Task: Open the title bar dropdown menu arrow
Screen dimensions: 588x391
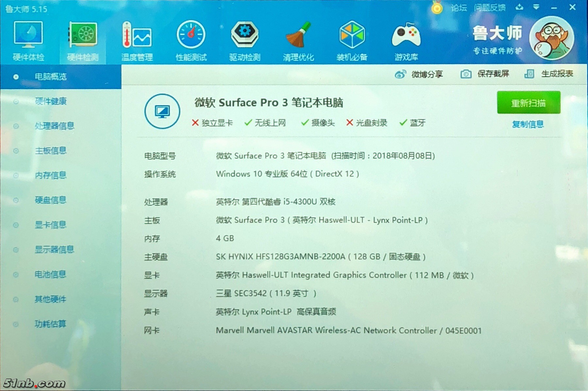Action: (536, 7)
